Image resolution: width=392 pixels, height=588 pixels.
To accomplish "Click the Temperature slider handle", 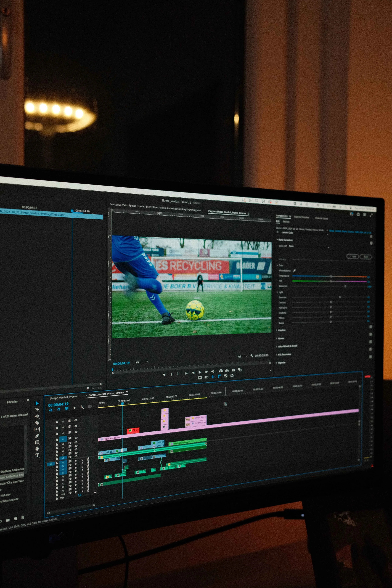I will (x=331, y=276).
